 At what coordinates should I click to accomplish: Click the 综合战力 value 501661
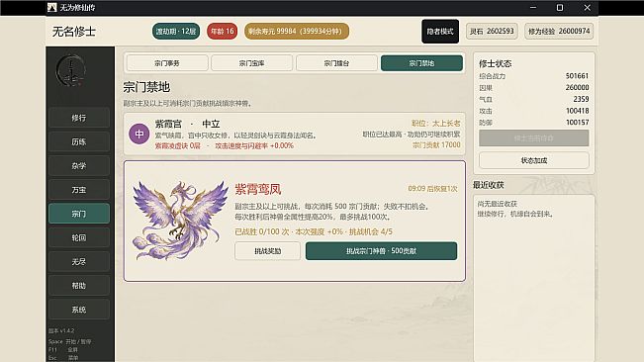pos(577,76)
